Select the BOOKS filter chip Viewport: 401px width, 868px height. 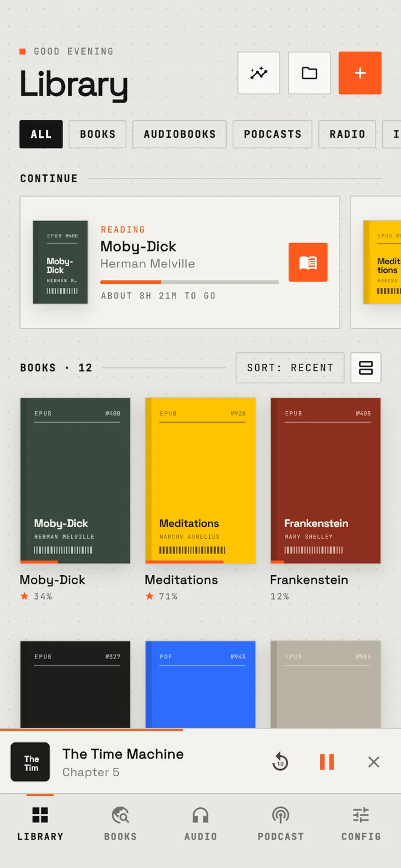tap(98, 134)
